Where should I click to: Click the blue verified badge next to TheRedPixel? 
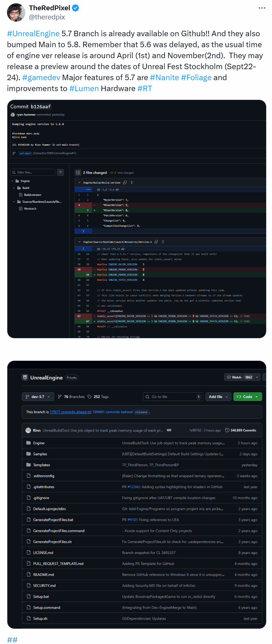coord(76,8)
